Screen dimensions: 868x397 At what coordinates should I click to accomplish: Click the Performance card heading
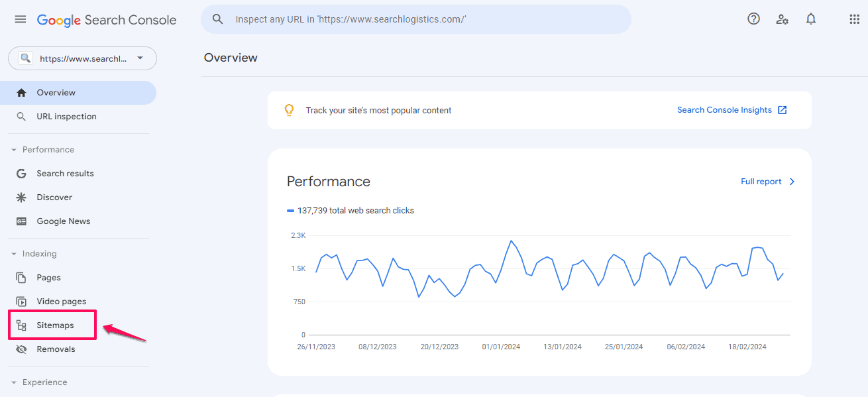(x=329, y=182)
